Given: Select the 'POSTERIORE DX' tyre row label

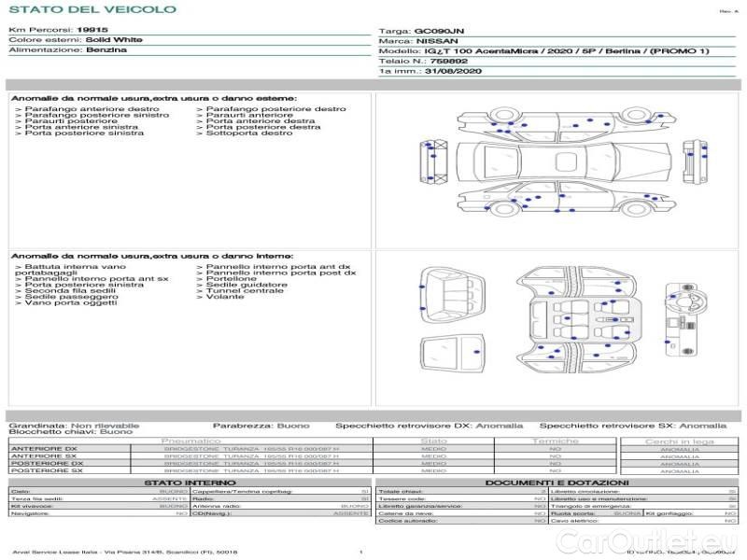Looking at the screenshot, I should click(48, 463).
